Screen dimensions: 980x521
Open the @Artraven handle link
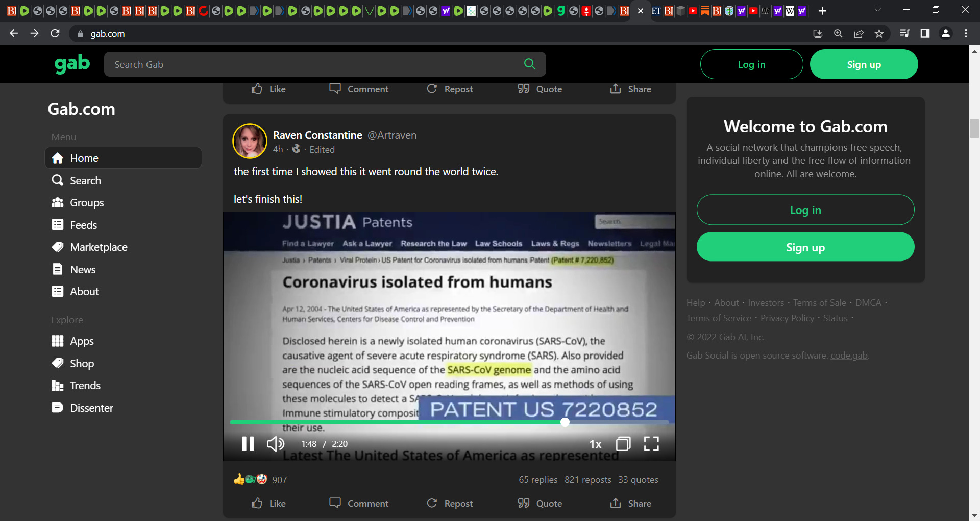(x=392, y=135)
